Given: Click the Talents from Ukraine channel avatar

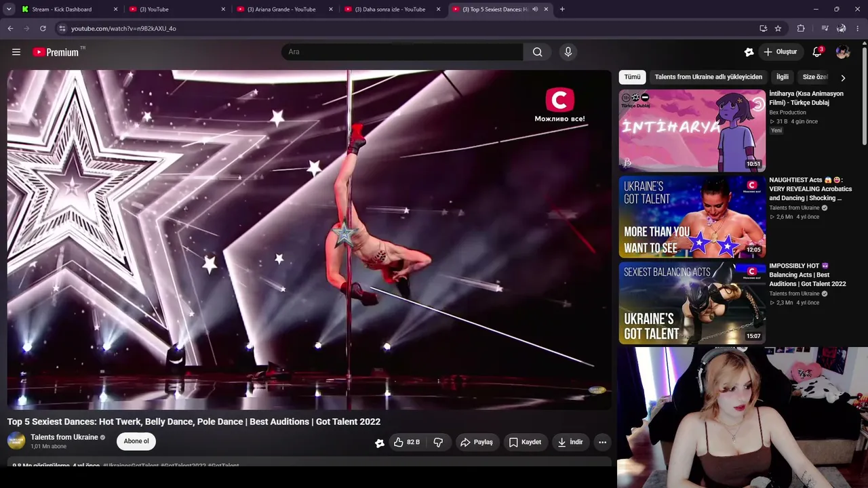Looking at the screenshot, I should coord(16,441).
